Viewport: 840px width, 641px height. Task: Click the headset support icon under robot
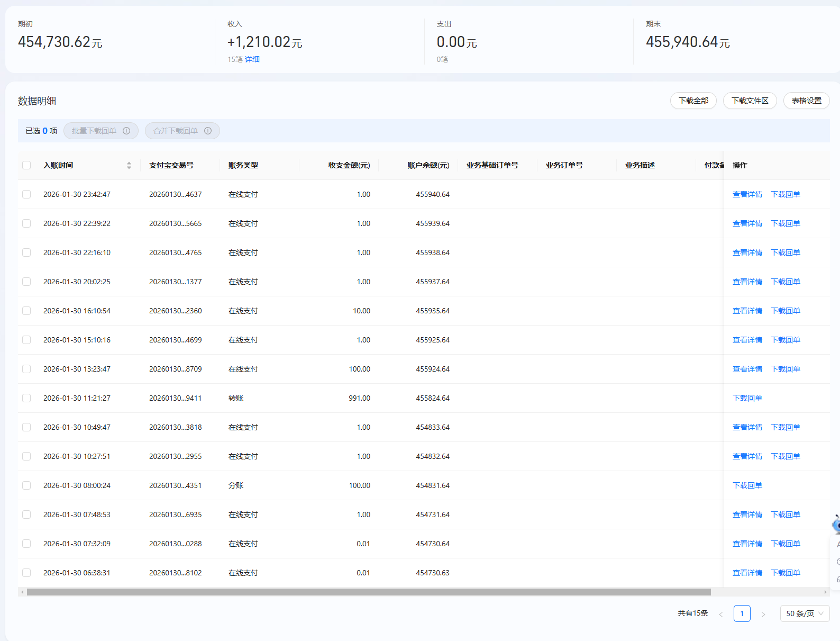point(838,579)
